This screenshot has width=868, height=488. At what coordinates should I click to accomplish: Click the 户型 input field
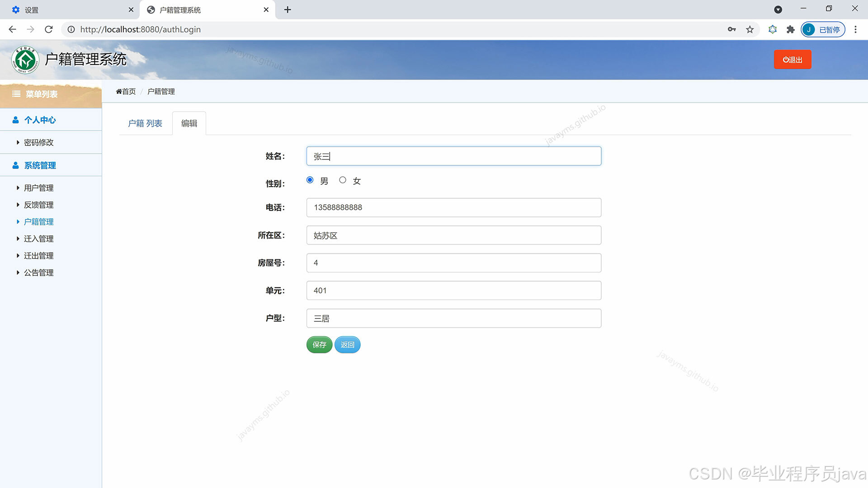pyautogui.click(x=453, y=319)
